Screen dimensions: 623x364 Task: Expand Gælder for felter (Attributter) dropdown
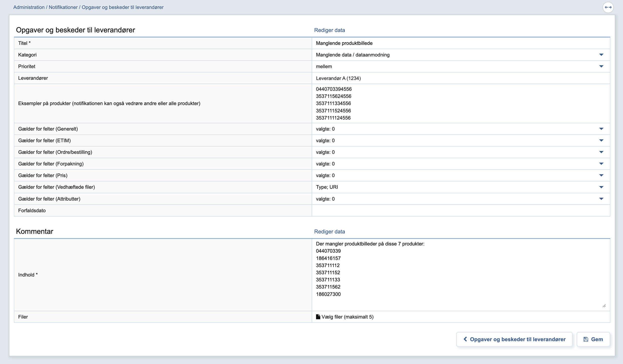click(x=601, y=199)
